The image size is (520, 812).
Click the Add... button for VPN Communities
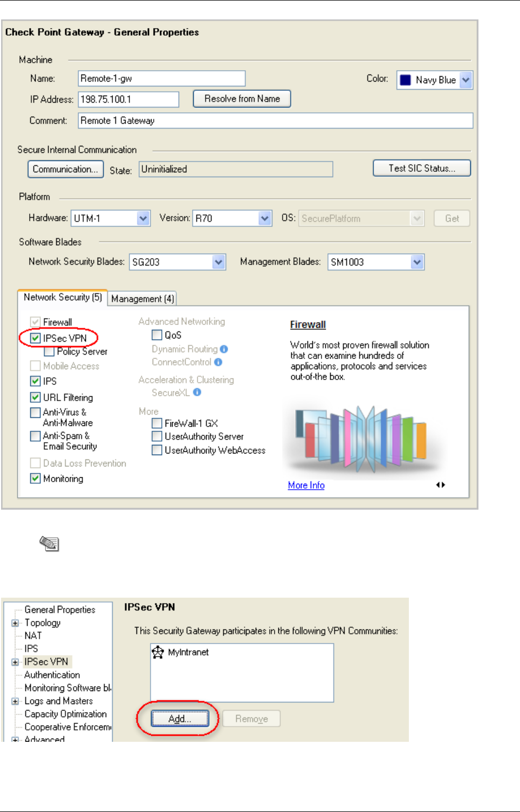point(180,719)
